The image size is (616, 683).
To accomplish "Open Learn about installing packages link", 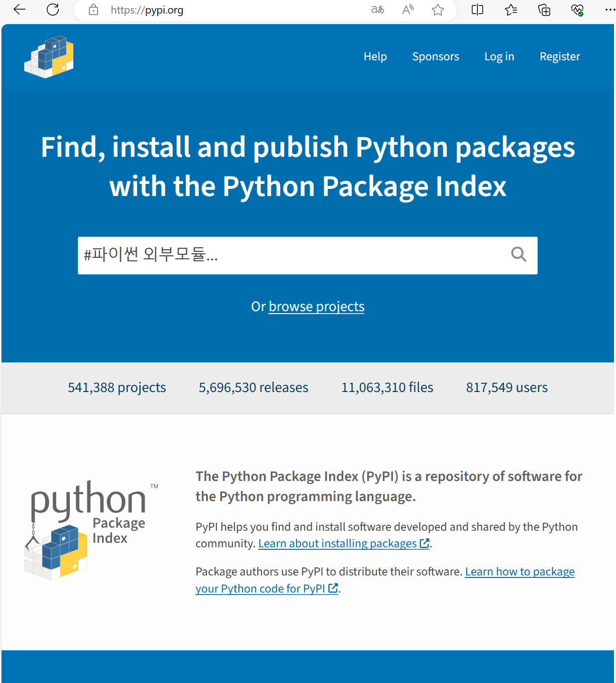I will (x=344, y=543).
